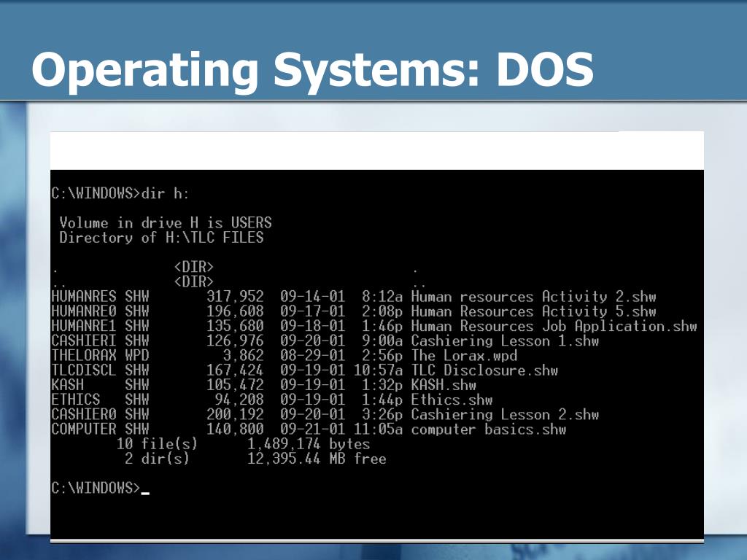Viewport: 747px width, 560px height.
Task: Click the "12,395.44 MB free" value
Action: click(x=317, y=459)
